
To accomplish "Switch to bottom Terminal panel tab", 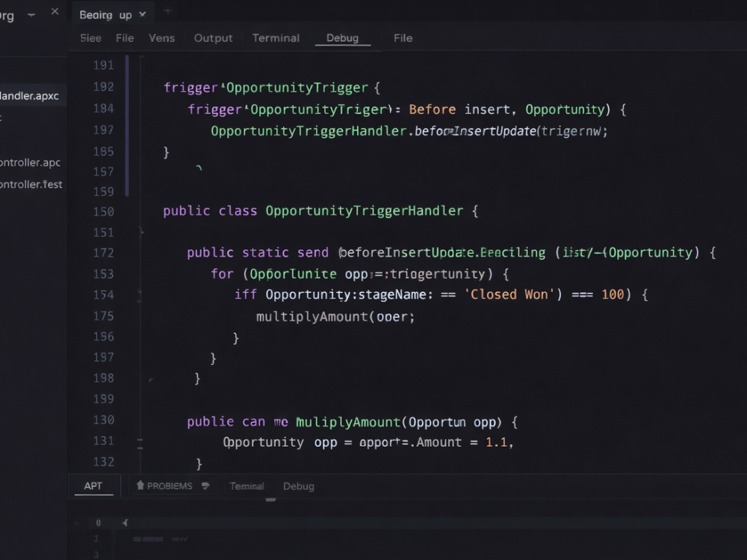I will click(247, 486).
